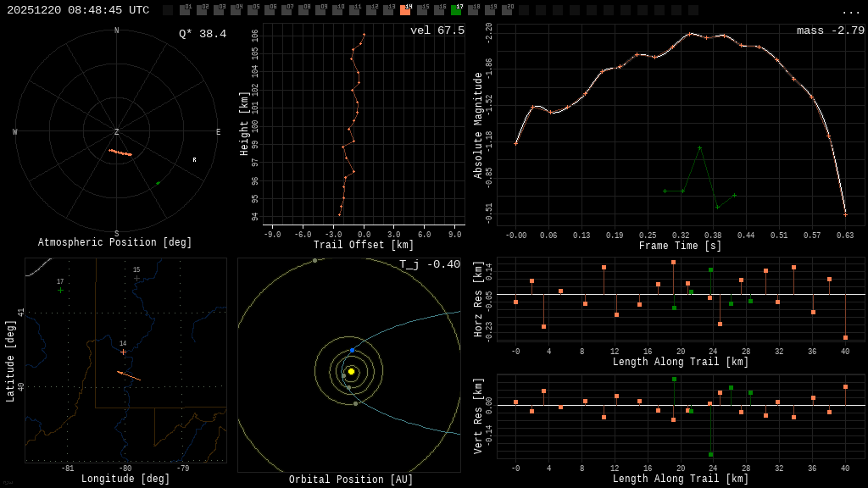Image resolution: width=868 pixels, height=488 pixels.
Task: Click the highest green point in magnitude plot
Action: 699,147
